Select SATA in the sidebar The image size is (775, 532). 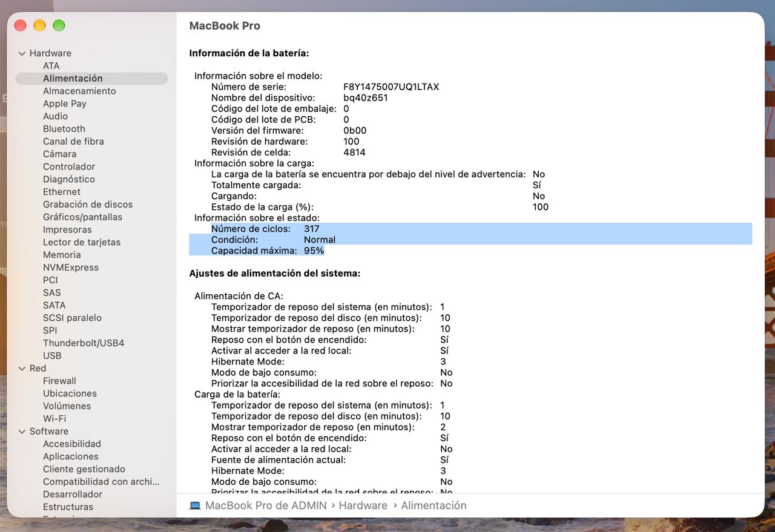(54, 306)
